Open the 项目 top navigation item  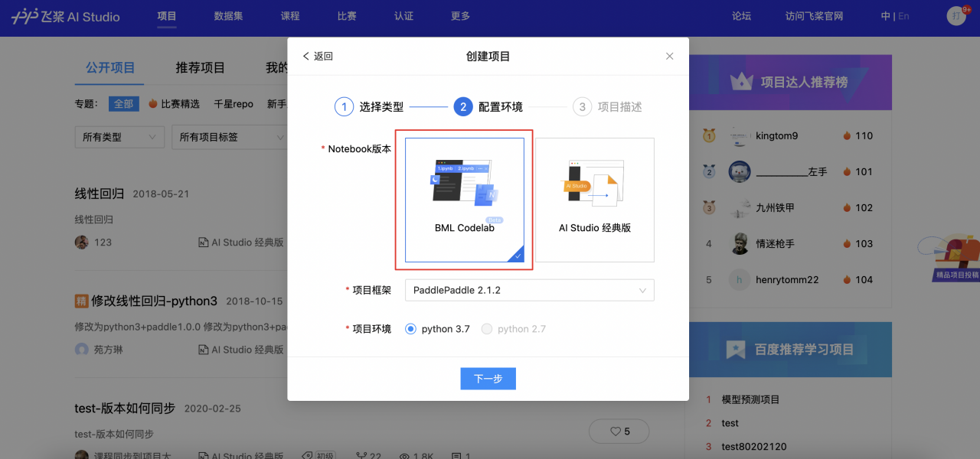point(167,16)
